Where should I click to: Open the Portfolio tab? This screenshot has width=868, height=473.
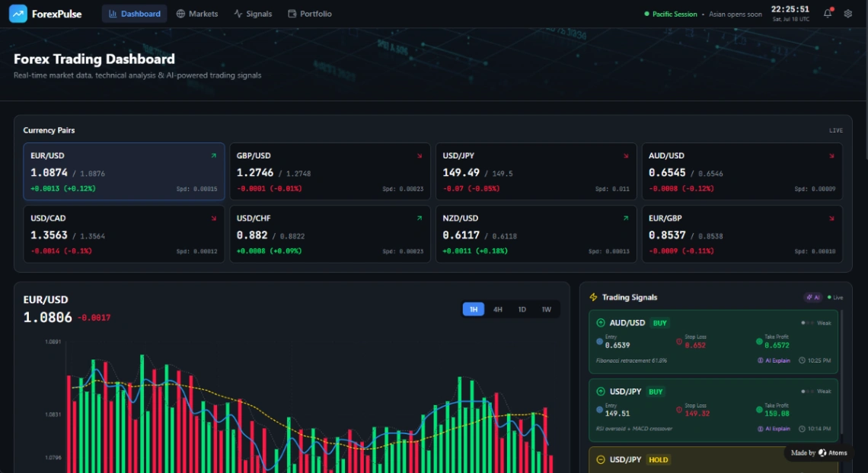point(310,14)
